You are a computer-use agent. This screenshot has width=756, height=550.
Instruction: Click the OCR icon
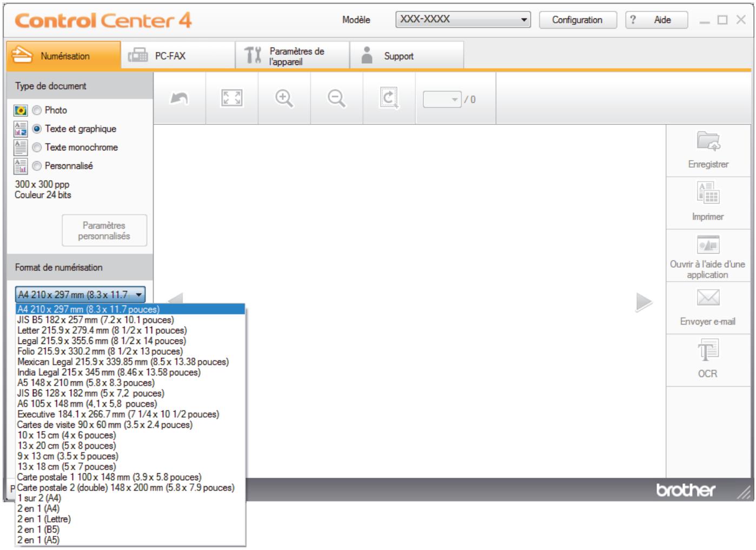[x=708, y=350]
